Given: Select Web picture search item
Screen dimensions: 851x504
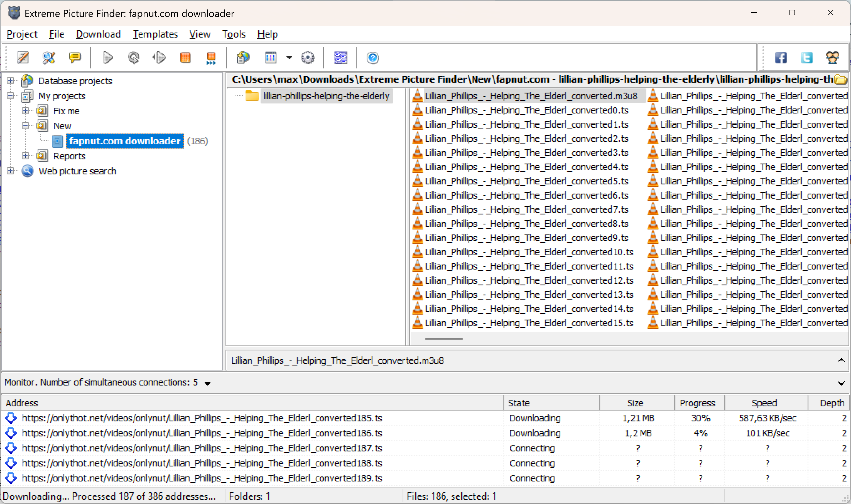Looking at the screenshot, I should click(77, 171).
